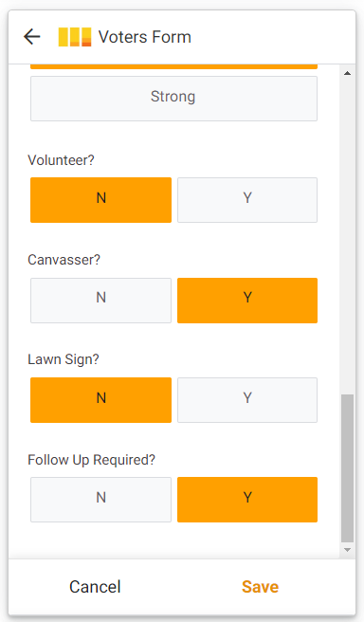Click the empty scrollbar track above the thumb

(347, 236)
